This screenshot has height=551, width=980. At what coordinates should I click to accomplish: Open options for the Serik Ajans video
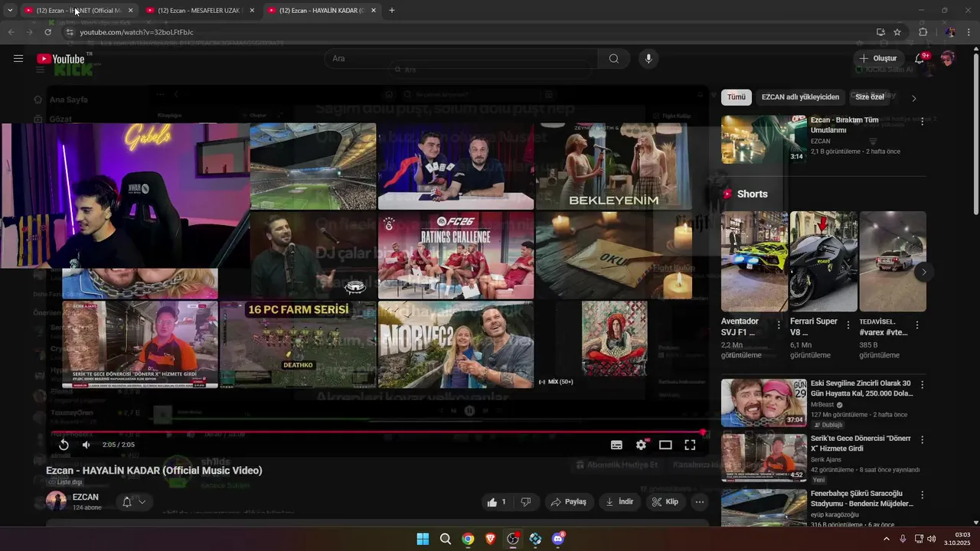tap(922, 440)
